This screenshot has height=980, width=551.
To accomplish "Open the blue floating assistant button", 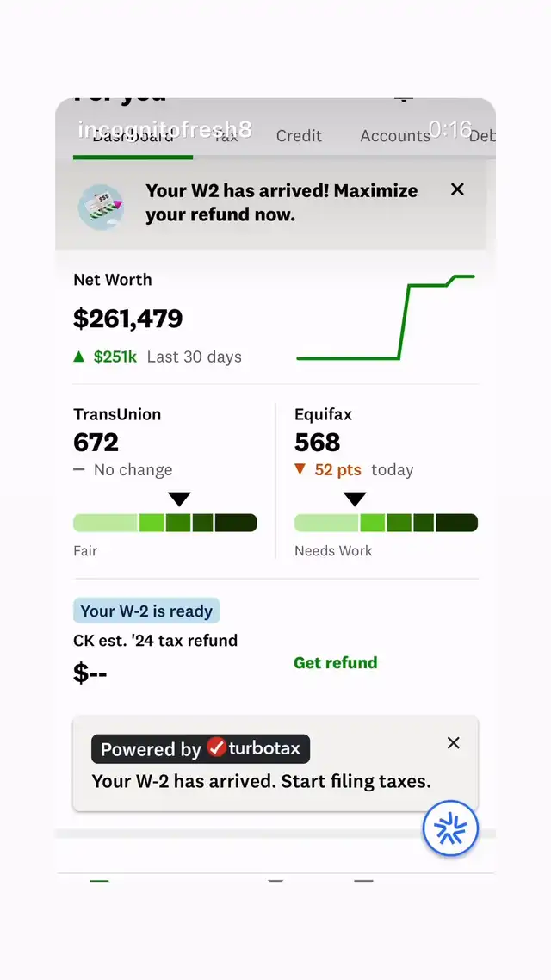I will click(x=450, y=828).
